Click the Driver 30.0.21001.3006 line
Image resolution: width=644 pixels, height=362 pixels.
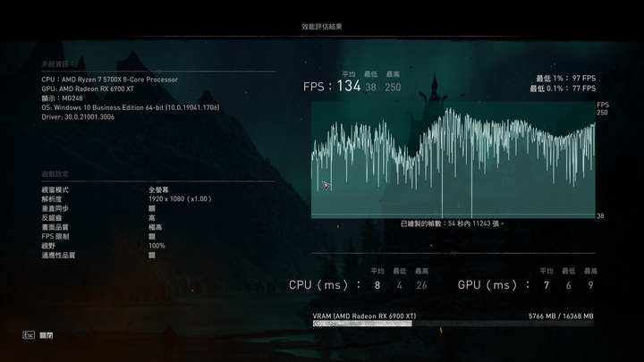tap(78, 117)
